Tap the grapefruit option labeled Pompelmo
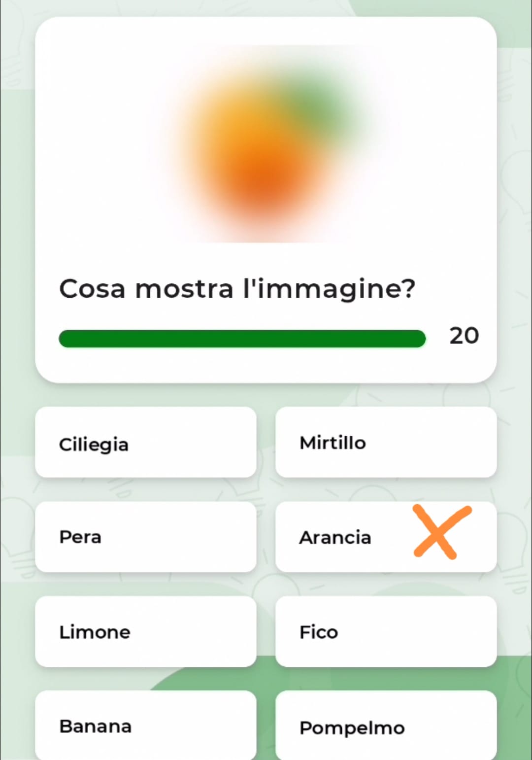The height and width of the screenshot is (760, 532). 386,725
